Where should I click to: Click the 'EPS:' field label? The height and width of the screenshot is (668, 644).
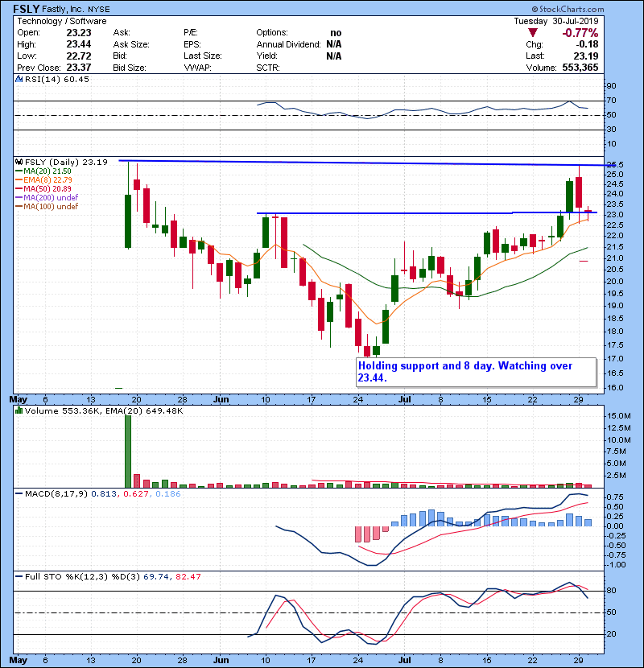[x=192, y=44]
